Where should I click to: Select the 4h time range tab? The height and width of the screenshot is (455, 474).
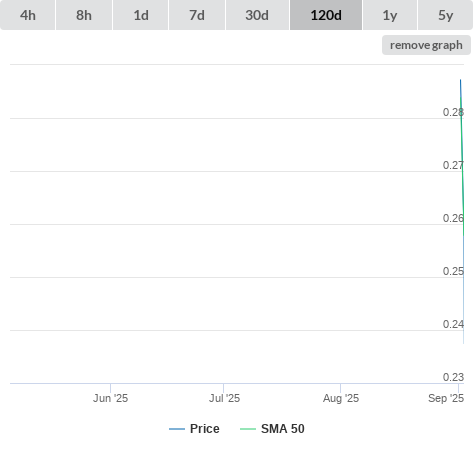(28, 15)
